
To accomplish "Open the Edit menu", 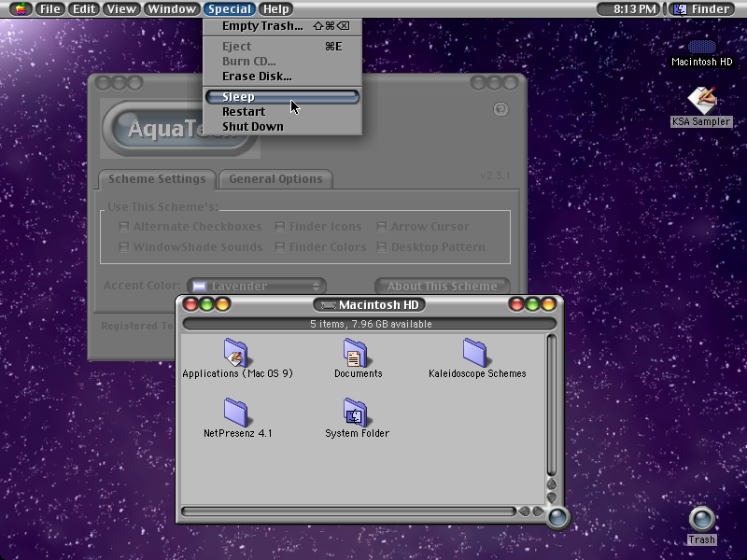I will click(84, 8).
